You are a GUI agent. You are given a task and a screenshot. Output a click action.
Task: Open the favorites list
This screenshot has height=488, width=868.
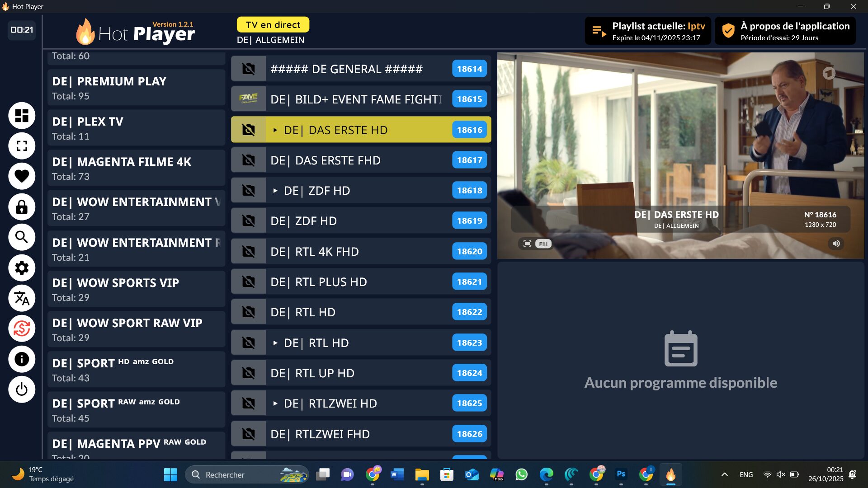tap(21, 176)
